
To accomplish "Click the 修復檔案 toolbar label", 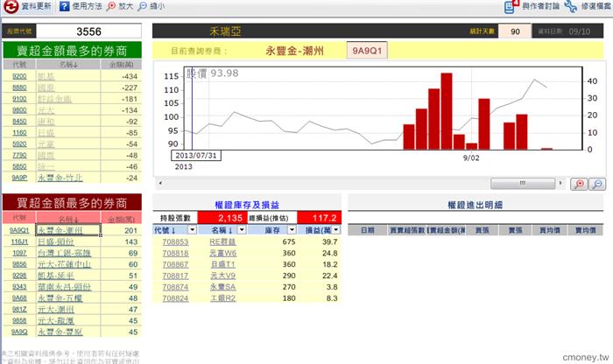I will click(595, 6).
